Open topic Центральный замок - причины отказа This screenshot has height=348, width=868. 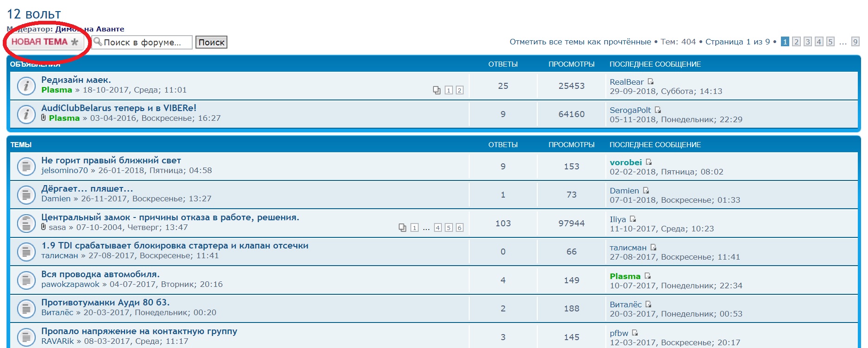click(x=170, y=217)
